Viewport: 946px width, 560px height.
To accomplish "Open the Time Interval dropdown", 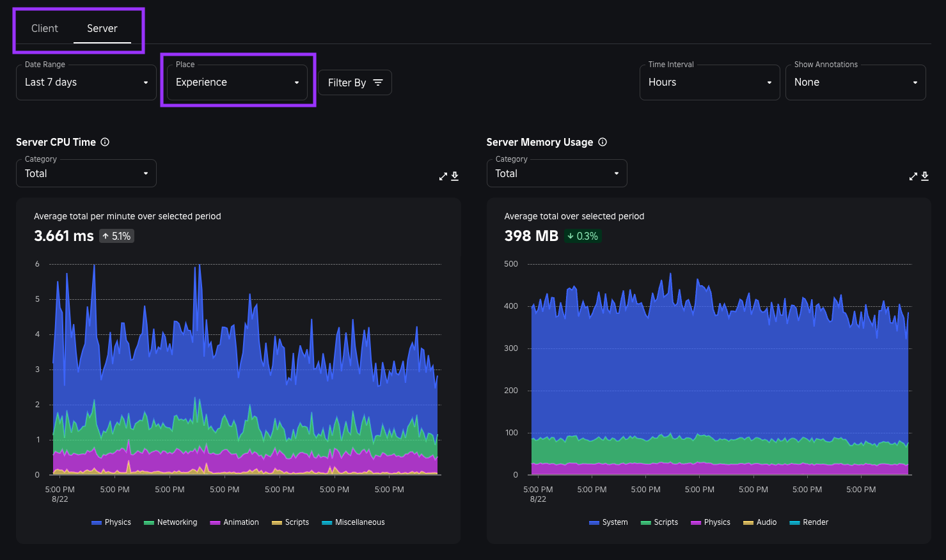I will coord(710,82).
